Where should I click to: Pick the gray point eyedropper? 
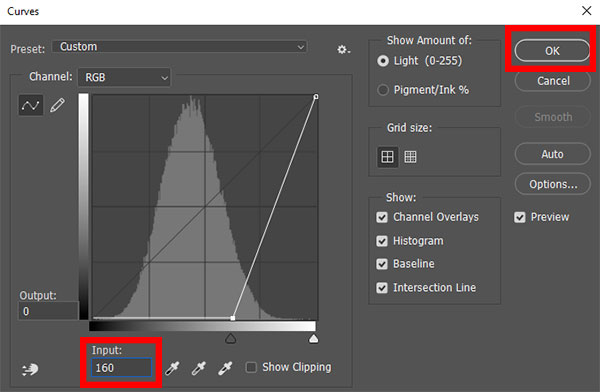coord(199,368)
